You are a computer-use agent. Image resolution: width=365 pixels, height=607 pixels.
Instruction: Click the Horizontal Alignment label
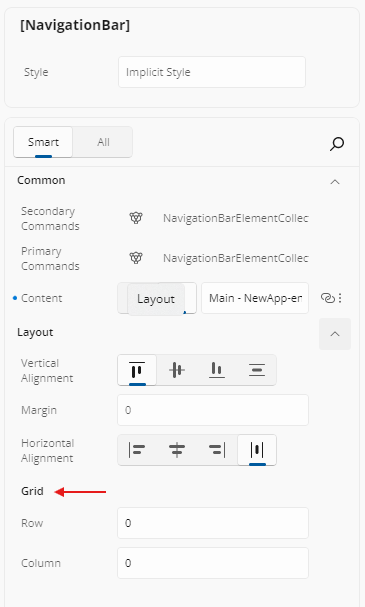point(47,450)
